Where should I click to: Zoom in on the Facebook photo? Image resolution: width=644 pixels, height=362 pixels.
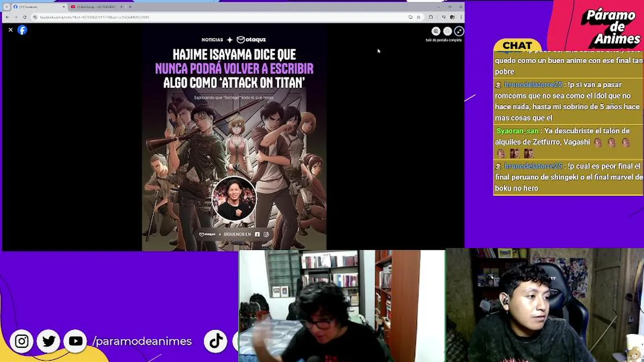(x=436, y=31)
